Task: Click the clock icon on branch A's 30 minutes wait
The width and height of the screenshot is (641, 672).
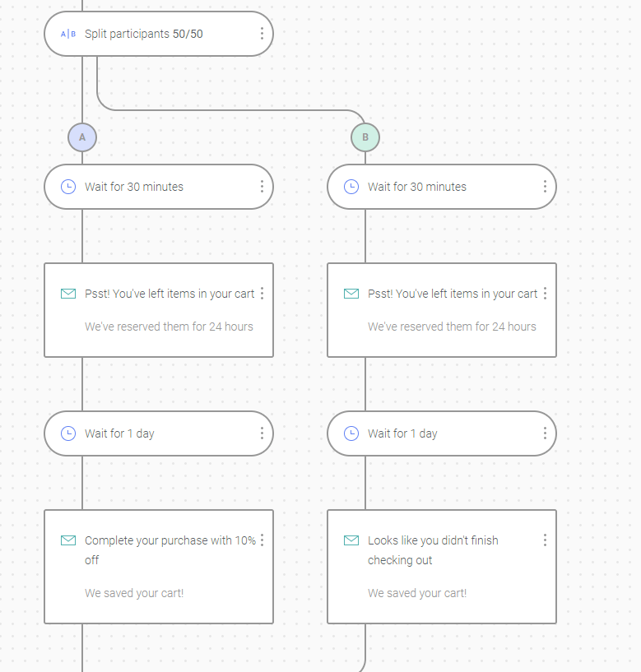Action: pyautogui.click(x=68, y=187)
